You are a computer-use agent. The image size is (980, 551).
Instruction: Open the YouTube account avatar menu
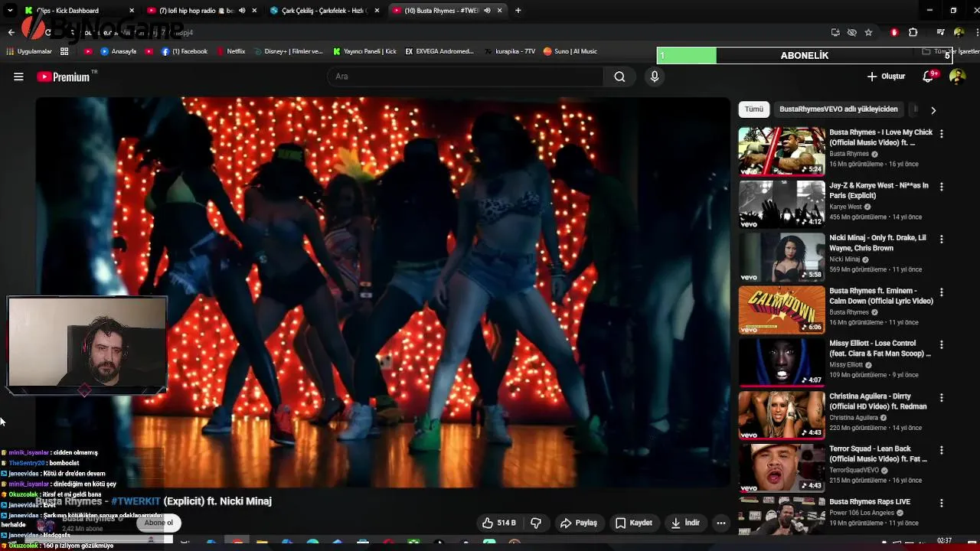point(957,77)
